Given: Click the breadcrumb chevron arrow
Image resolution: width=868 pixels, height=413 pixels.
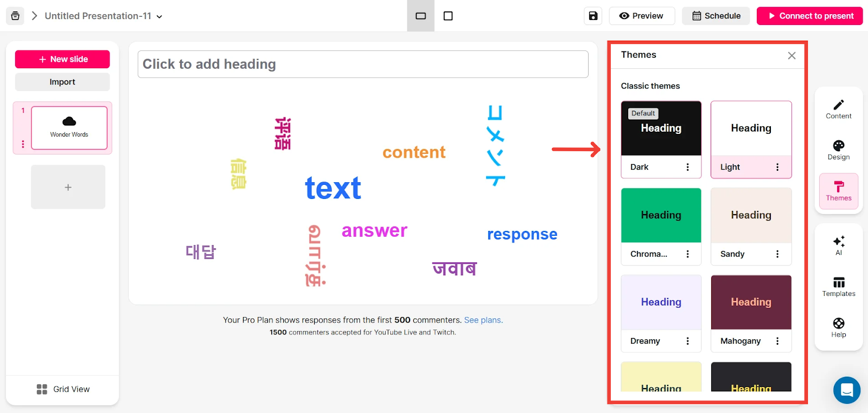Looking at the screenshot, I should (35, 16).
